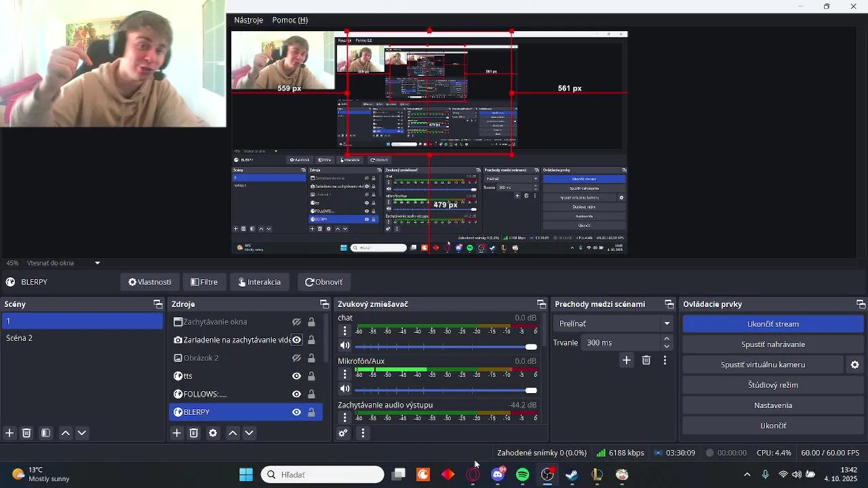The width and height of the screenshot is (868, 488).
Task: Add a scene transition plus icon
Action: pyautogui.click(x=627, y=361)
